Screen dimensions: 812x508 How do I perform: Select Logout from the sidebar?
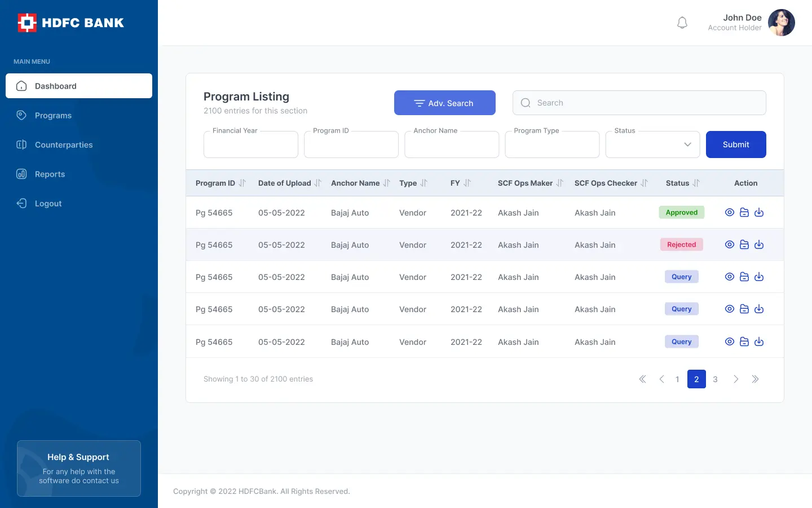[x=79, y=203]
